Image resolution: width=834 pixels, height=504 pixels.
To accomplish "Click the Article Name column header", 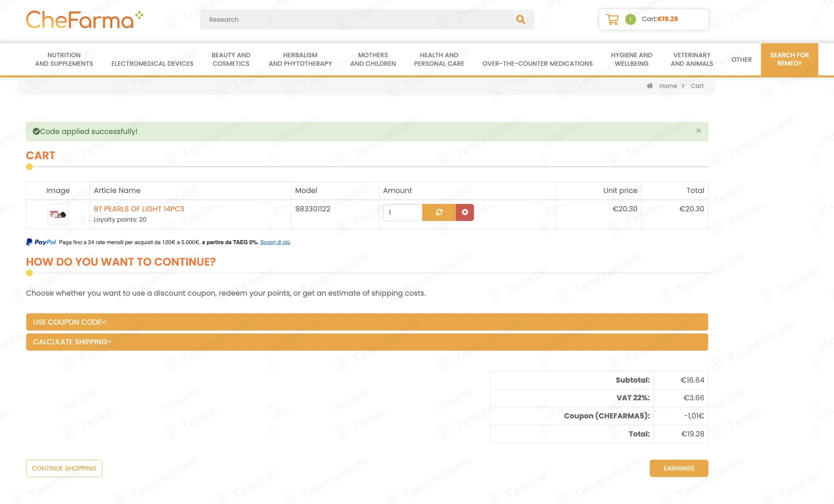I will tap(117, 190).
